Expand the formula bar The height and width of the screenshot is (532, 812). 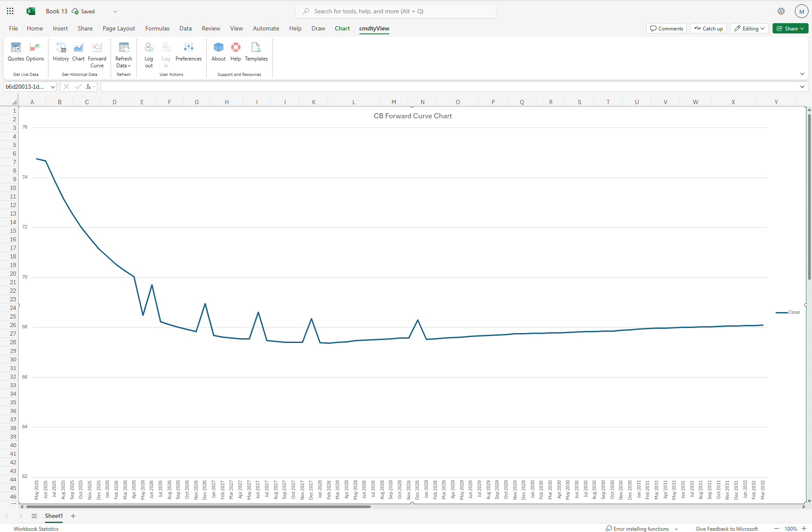[802, 87]
